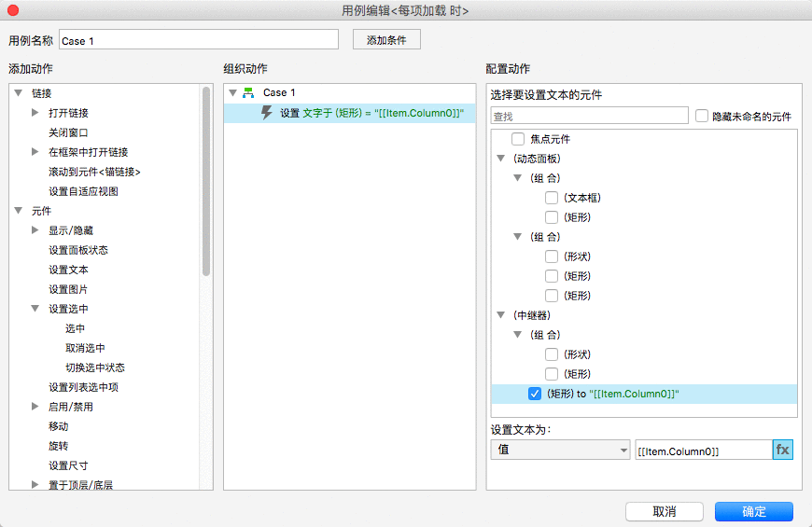Collapse the 设置选中 item
The height and width of the screenshot is (527, 812).
(35, 309)
